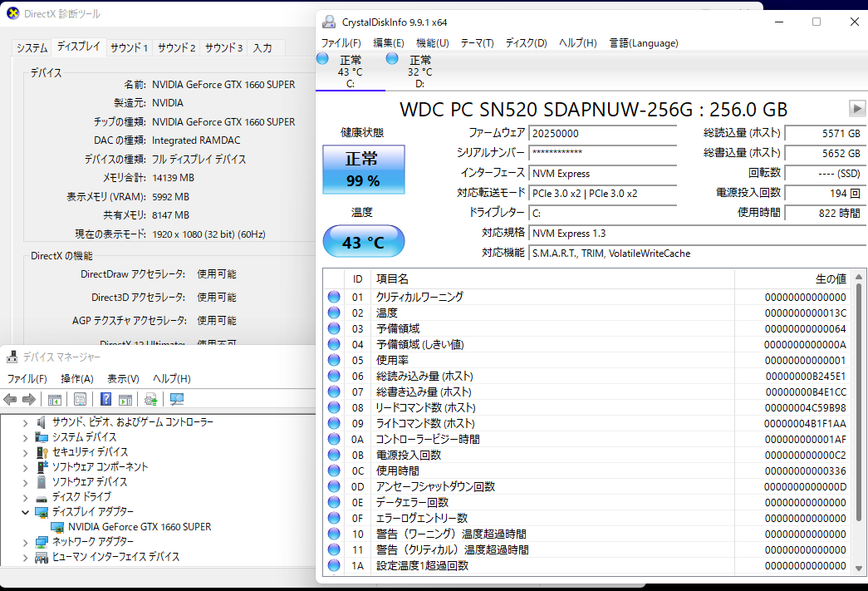This screenshot has height=591, width=868.
Task: Click the transfer mode field PCIe 3.0 x2
Action: (603, 194)
